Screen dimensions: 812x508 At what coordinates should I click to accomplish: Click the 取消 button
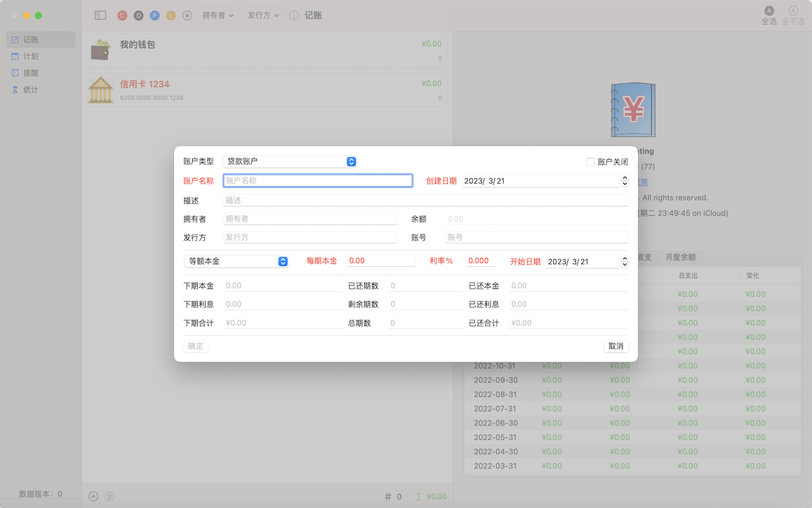(x=616, y=346)
